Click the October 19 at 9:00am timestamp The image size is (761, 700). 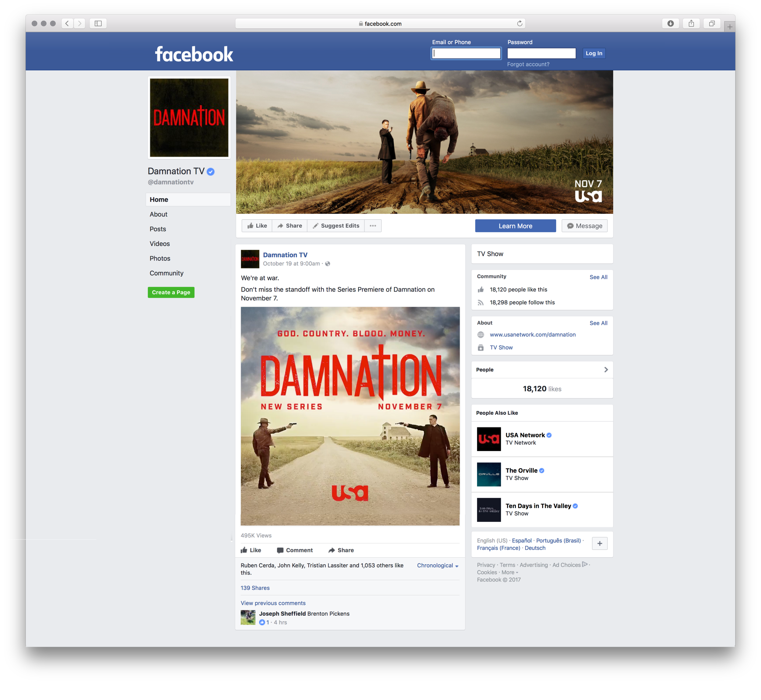tap(291, 264)
